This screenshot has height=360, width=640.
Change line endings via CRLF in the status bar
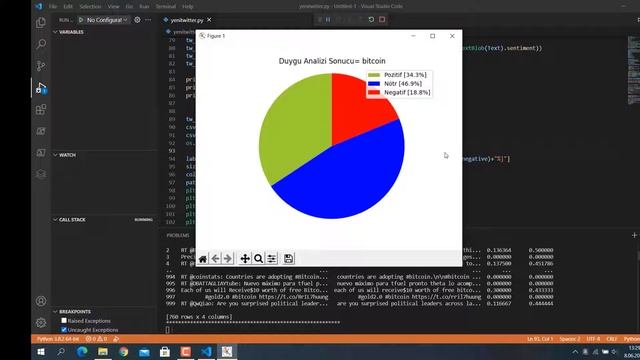click(612, 339)
